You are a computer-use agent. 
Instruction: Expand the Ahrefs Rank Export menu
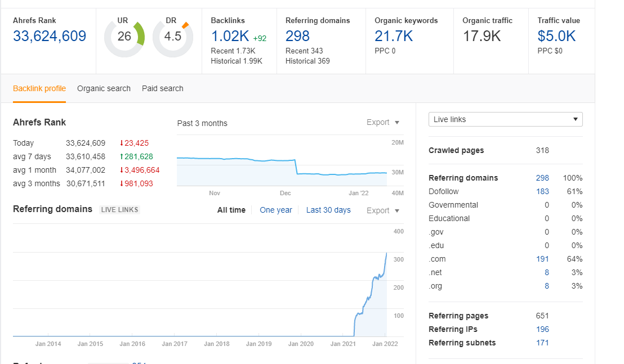coord(383,123)
